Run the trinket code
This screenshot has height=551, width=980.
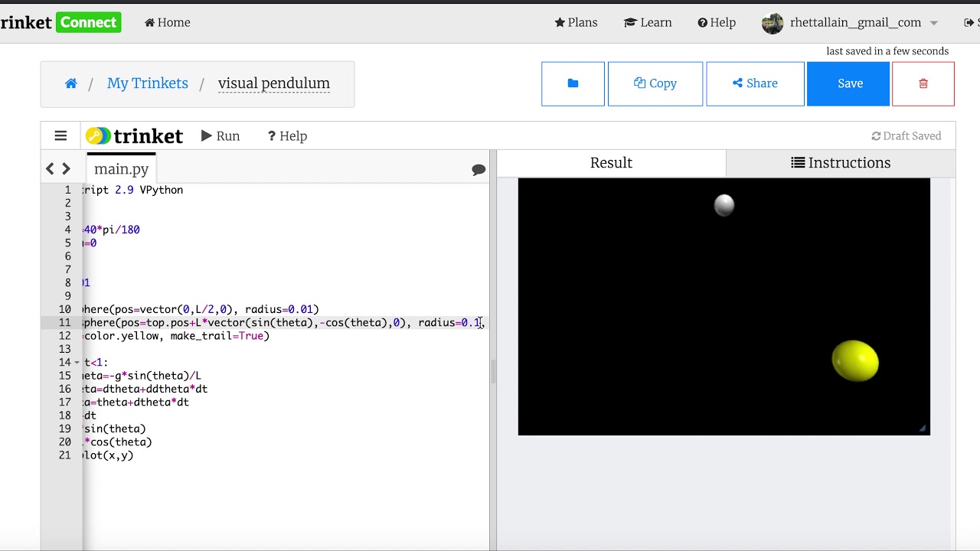220,136
